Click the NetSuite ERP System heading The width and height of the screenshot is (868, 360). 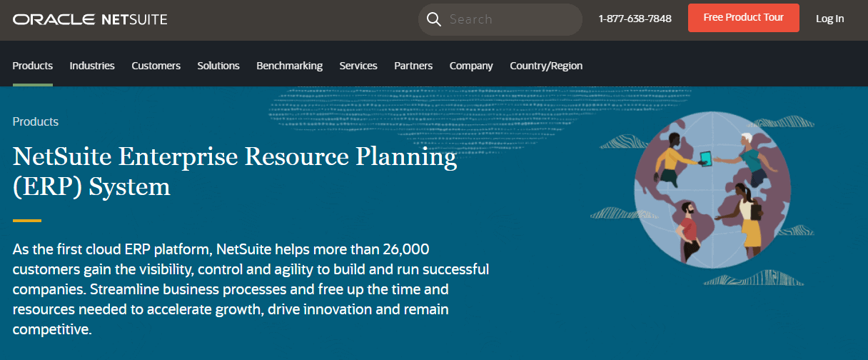coord(235,171)
